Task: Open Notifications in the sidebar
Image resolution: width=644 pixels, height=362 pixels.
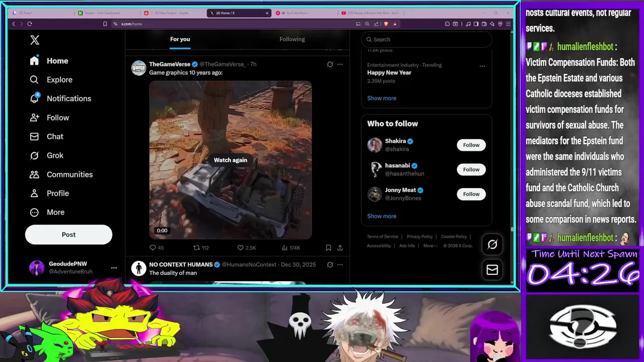Action: [60, 99]
